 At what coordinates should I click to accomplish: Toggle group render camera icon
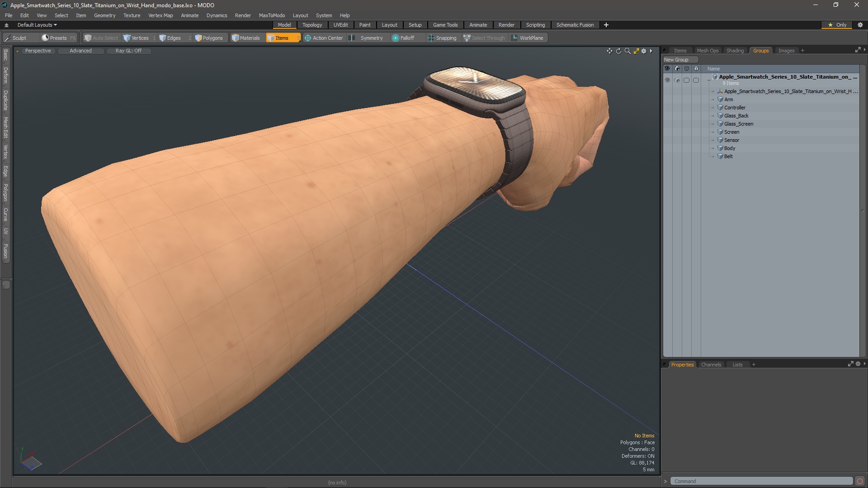click(677, 80)
